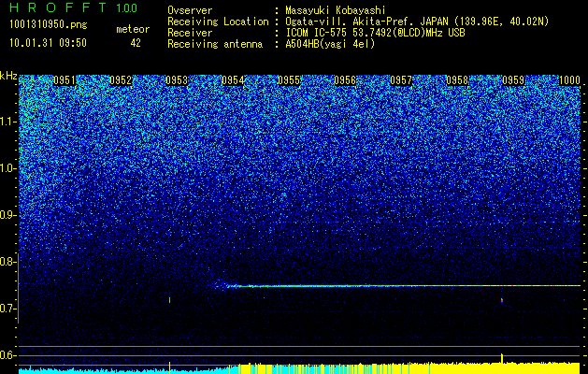Click the 1.0 kHz frequency label

pyautogui.click(x=8, y=168)
